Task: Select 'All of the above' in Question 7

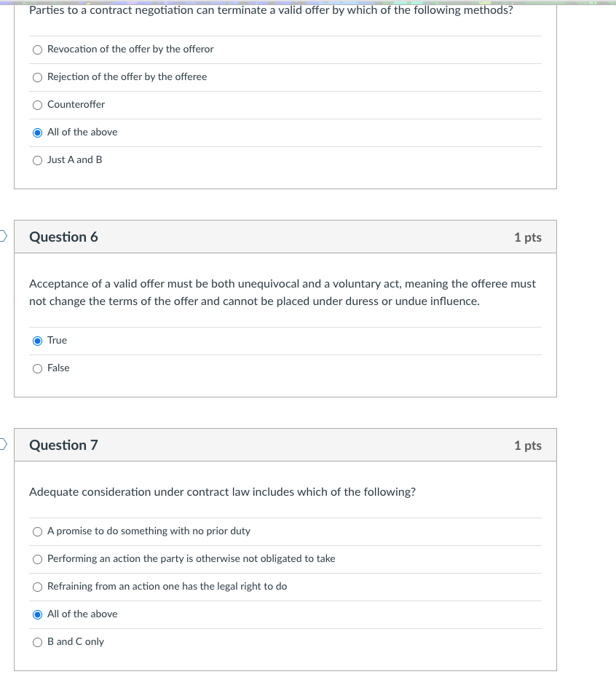Action: pyautogui.click(x=38, y=614)
